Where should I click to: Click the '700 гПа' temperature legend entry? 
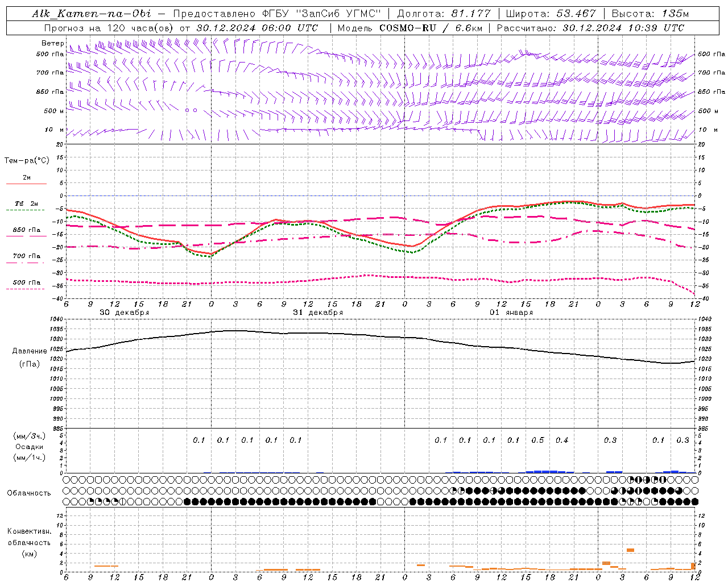coord(27,256)
